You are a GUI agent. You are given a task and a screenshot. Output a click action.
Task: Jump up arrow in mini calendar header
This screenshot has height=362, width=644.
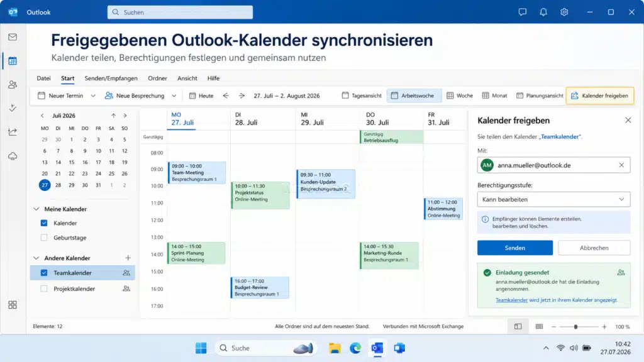pos(113,116)
